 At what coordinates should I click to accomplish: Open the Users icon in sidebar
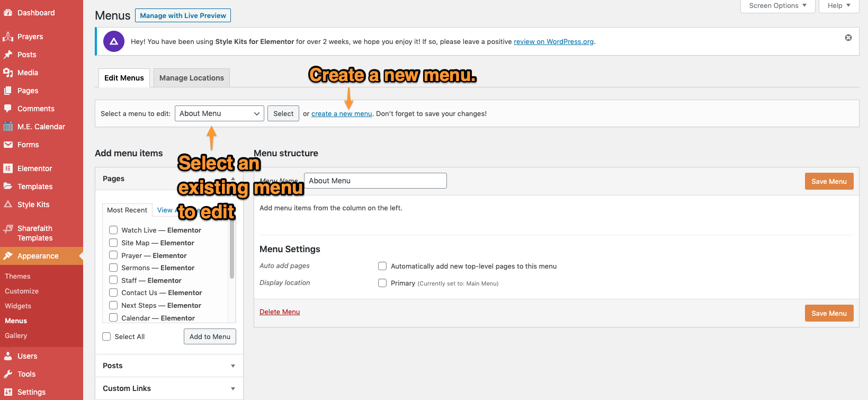(x=8, y=356)
